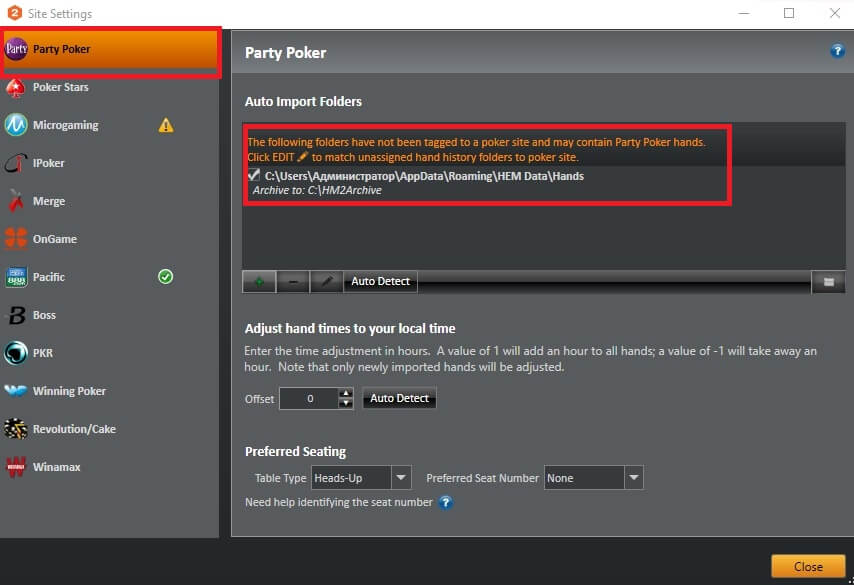Click the PKR logo icon
This screenshot has height=585, width=854.
(x=16, y=353)
